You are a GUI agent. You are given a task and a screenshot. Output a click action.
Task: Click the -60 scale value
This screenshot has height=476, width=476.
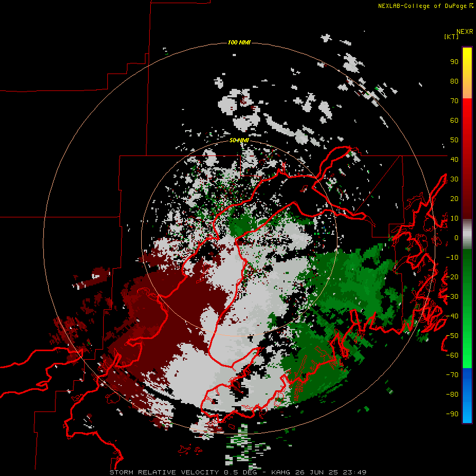[x=452, y=355]
